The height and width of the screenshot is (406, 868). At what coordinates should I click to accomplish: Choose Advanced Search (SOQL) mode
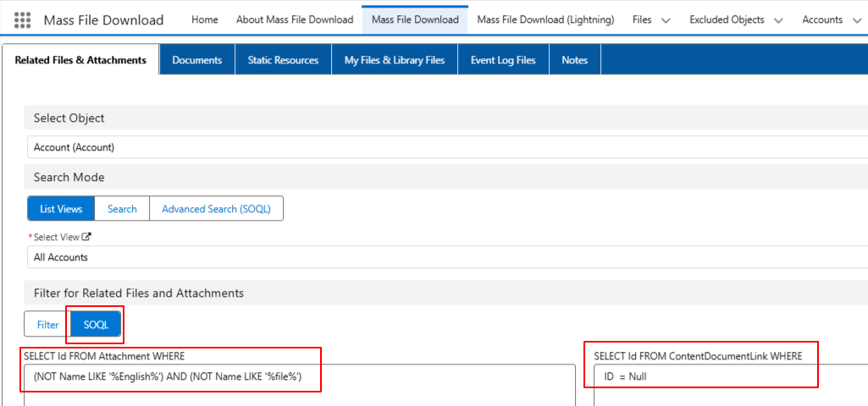tap(217, 209)
